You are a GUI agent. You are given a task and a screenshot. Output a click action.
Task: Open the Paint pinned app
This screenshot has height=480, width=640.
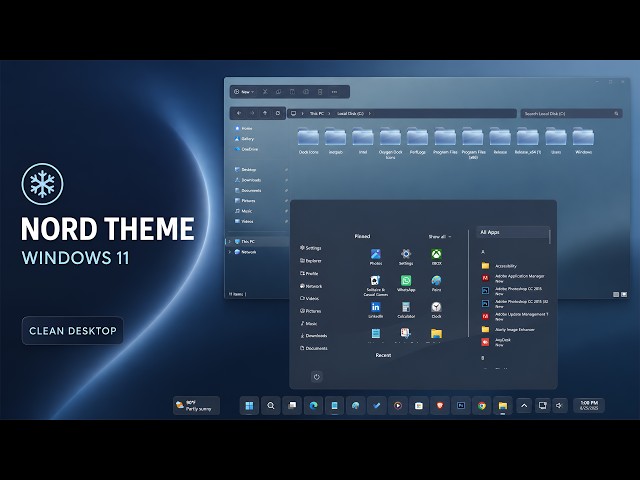436,283
